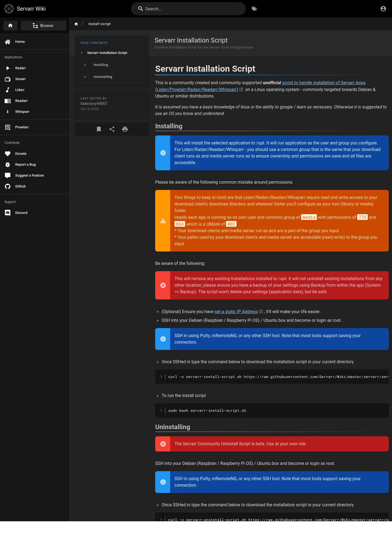Click the 'media' inline code tag
Viewport: 392px width, 545px height.
coord(309,217)
